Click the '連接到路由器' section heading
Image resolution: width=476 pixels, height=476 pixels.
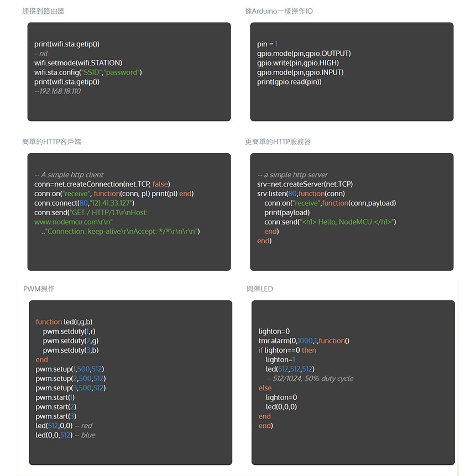click(43, 11)
